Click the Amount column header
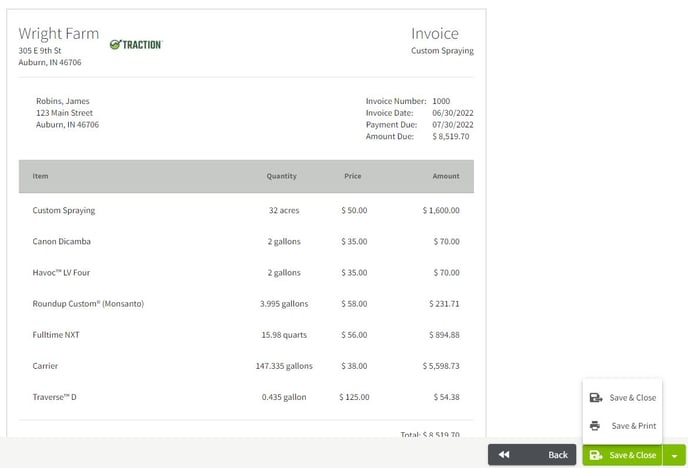The height and width of the screenshot is (468, 688). (x=446, y=176)
